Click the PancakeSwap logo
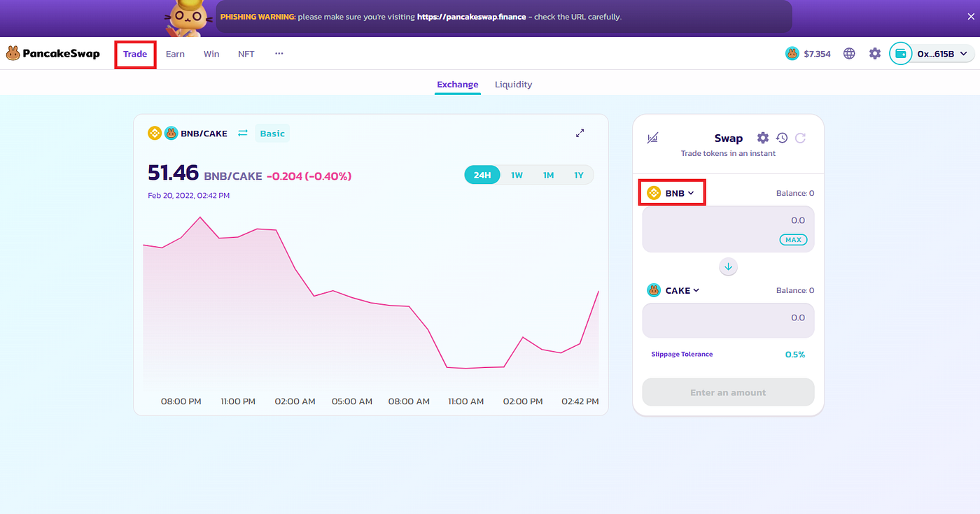The height and width of the screenshot is (514, 980). [x=53, y=53]
